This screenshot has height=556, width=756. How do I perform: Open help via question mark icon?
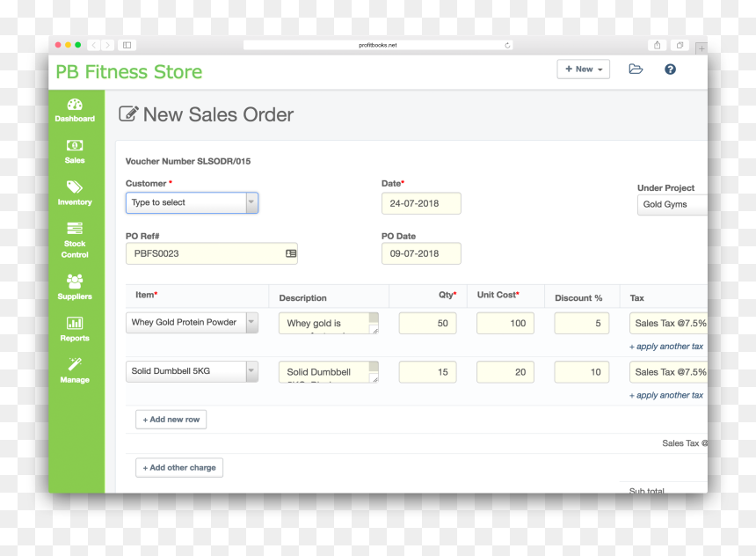670,69
